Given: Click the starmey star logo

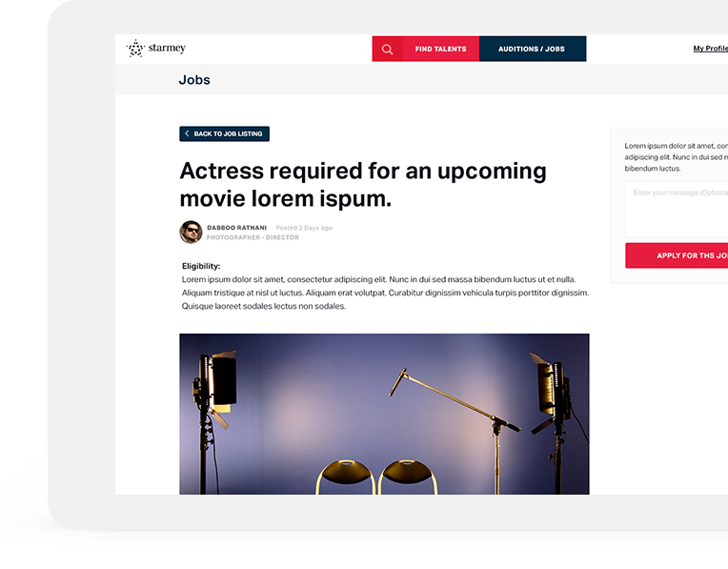Looking at the screenshot, I should tap(135, 49).
